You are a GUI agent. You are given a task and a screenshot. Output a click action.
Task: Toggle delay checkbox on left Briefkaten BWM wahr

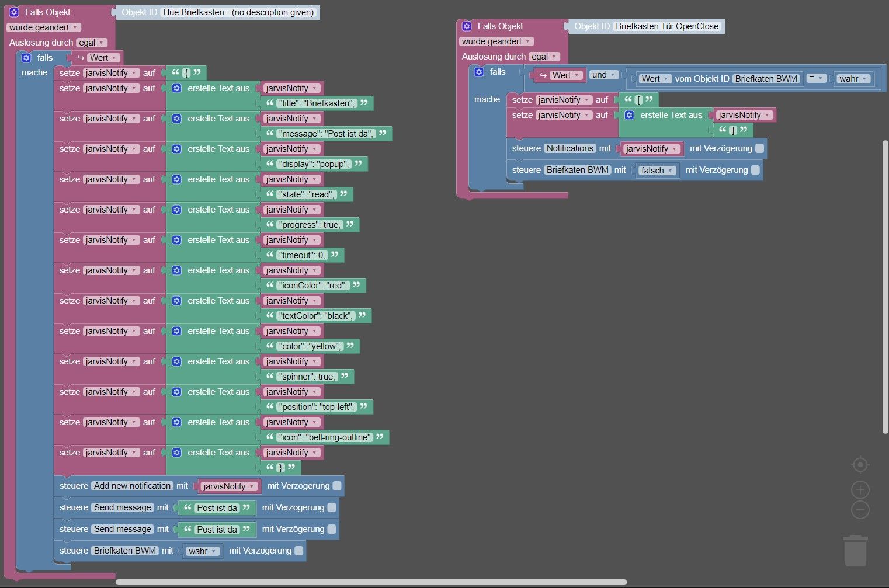pos(299,551)
